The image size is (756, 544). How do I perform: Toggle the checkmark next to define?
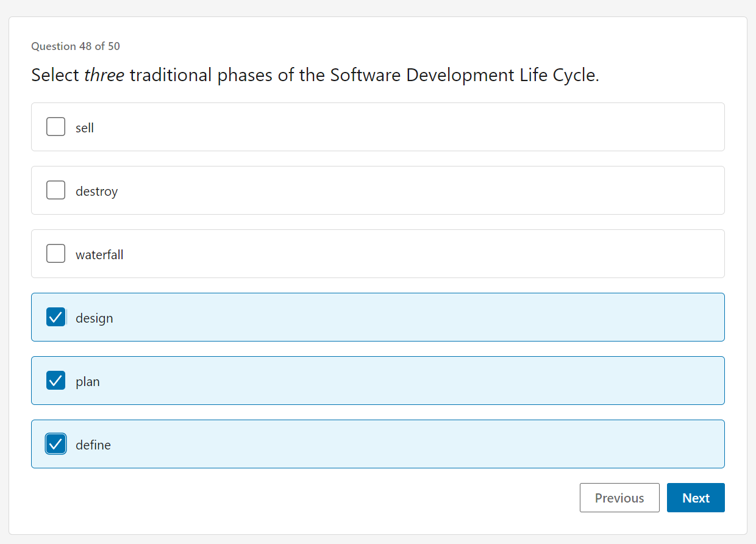[x=55, y=443]
